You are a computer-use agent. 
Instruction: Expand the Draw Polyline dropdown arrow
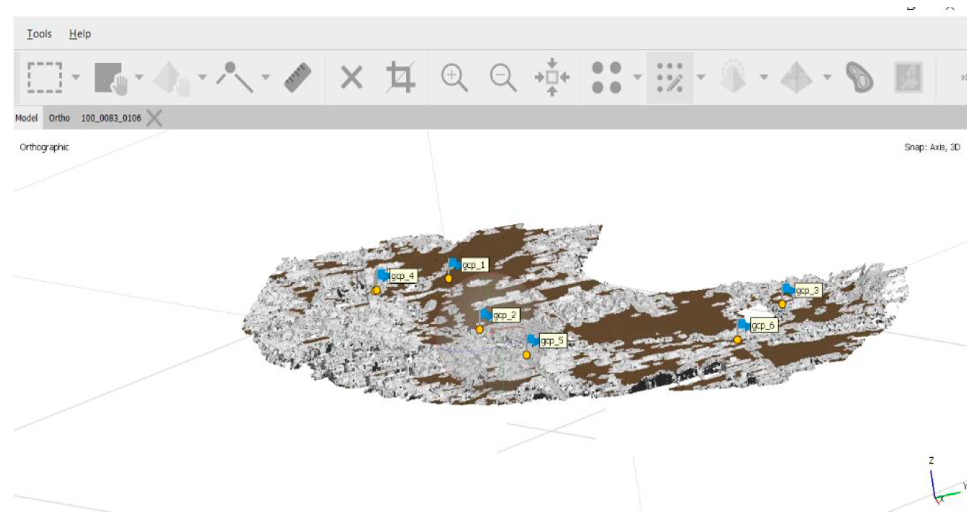click(266, 78)
